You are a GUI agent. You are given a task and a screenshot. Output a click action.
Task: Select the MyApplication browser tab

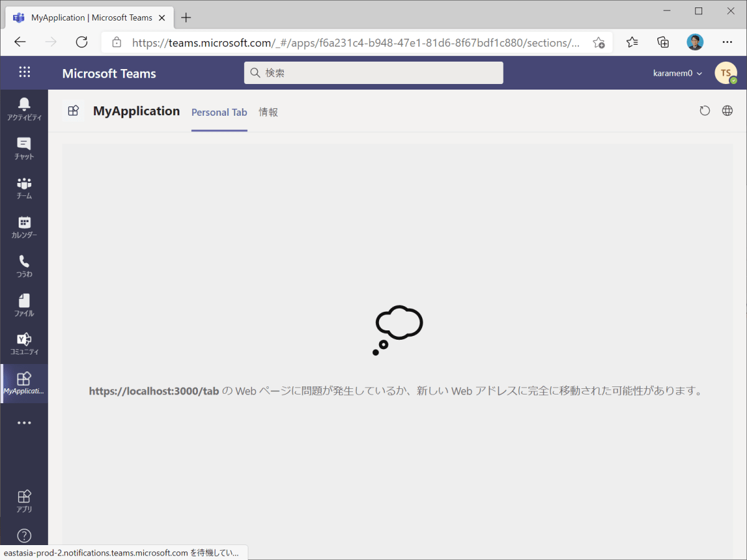(x=90, y=17)
